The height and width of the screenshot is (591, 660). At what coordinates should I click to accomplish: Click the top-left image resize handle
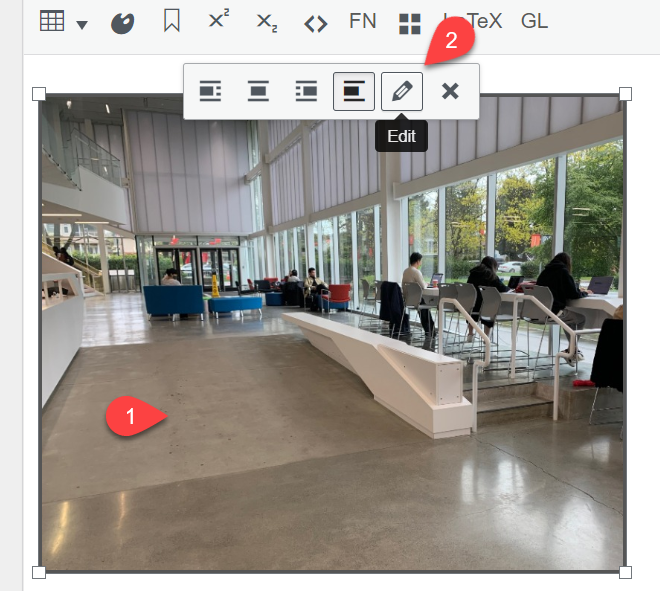pos(39,94)
